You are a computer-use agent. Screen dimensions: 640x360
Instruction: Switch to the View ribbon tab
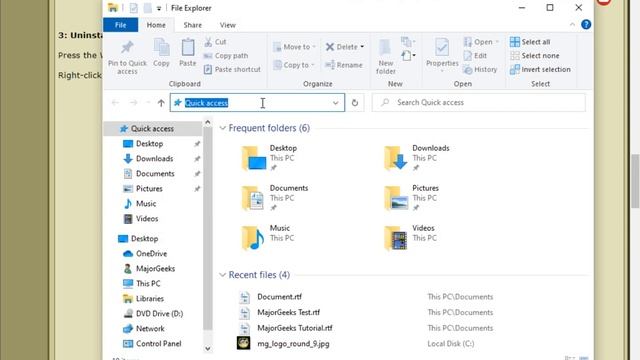coord(227,25)
